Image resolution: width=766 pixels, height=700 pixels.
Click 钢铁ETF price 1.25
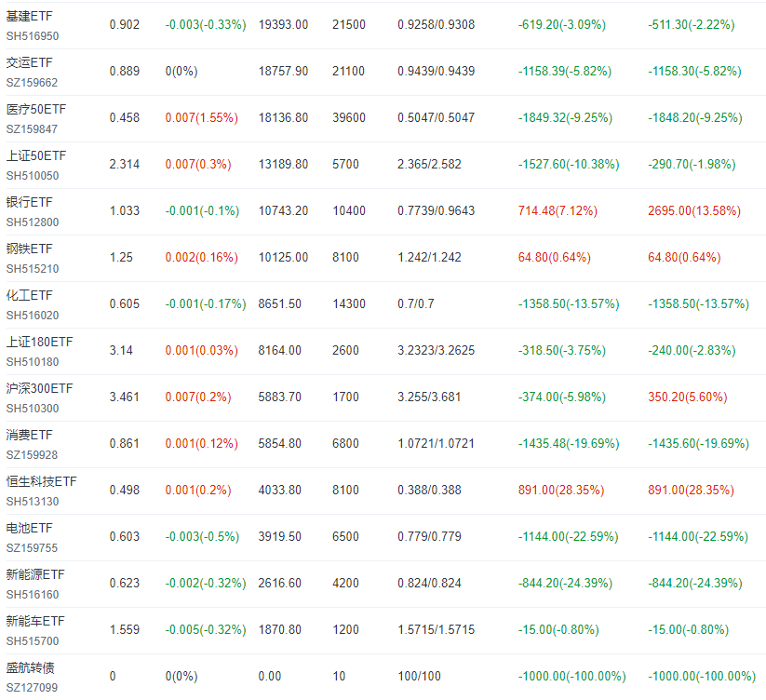(x=121, y=258)
